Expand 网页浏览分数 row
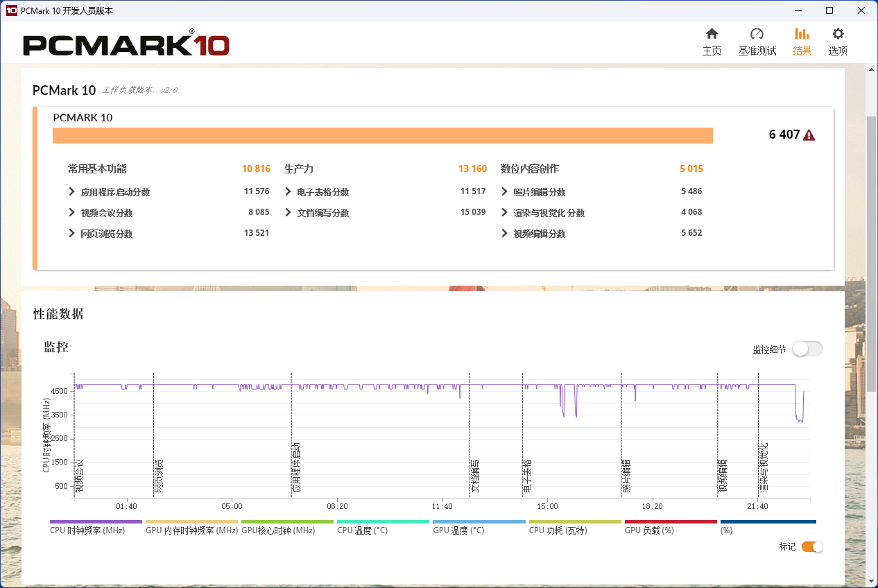The height and width of the screenshot is (588, 878). click(x=71, y=234)
